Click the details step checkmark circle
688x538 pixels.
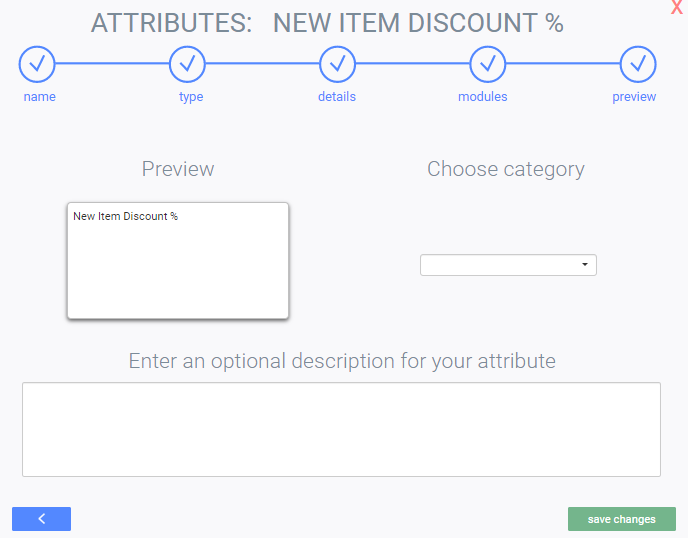pos(337,65)
